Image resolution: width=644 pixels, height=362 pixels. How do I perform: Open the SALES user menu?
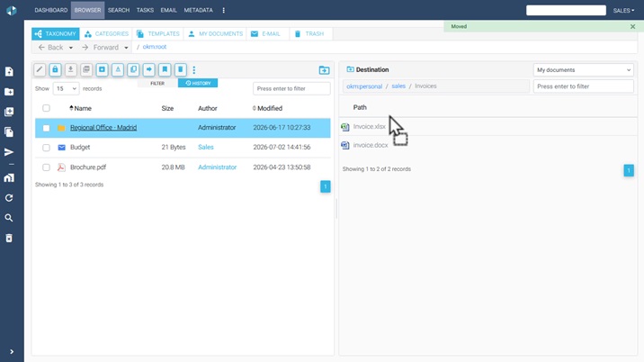pyautogui.click(x=623, y=10)
